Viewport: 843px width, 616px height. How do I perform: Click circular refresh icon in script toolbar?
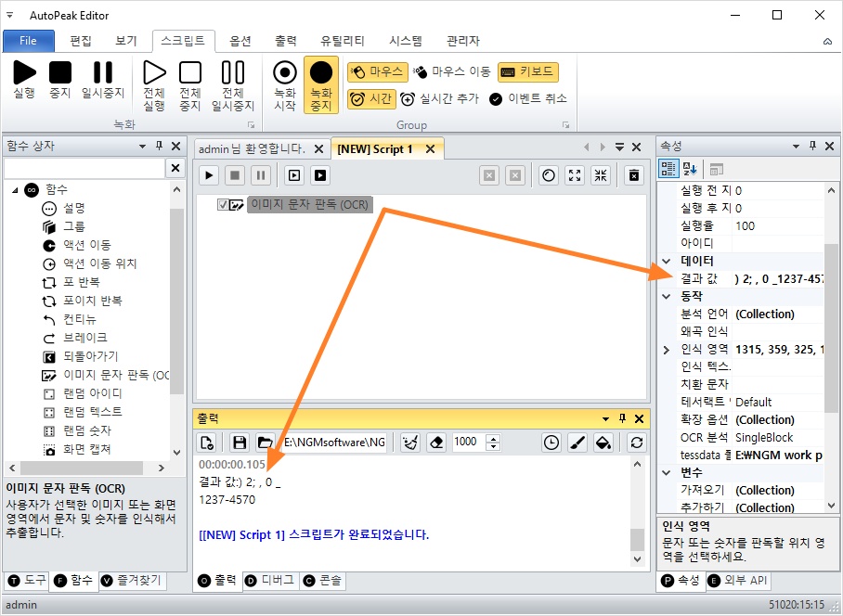pos(549,175)
